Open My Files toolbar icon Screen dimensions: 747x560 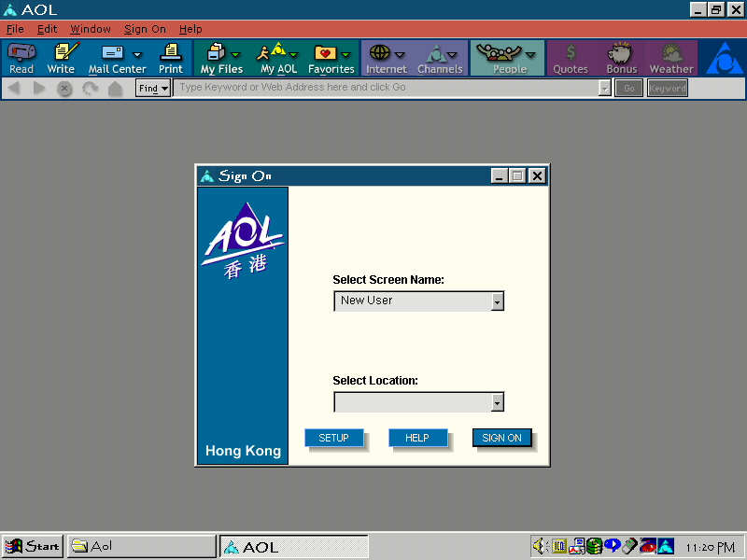217,53
